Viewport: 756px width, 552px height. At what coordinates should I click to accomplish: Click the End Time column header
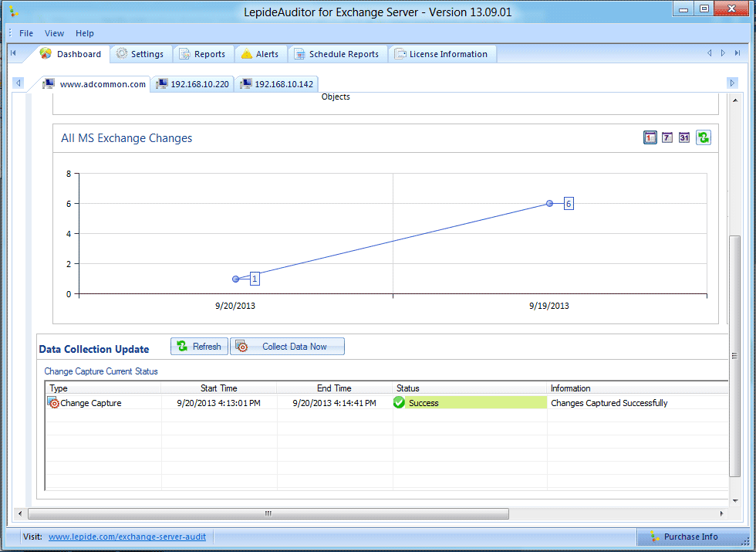(335, 388)
